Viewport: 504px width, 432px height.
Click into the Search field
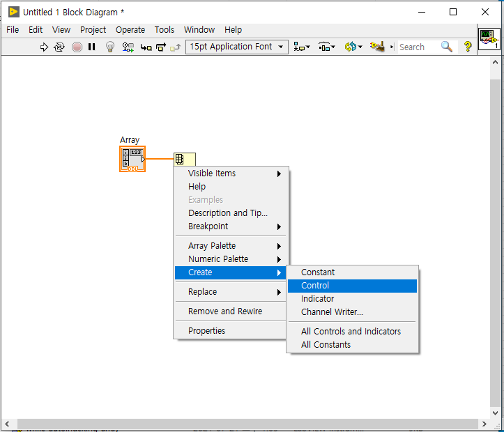[x=418, y=47]
